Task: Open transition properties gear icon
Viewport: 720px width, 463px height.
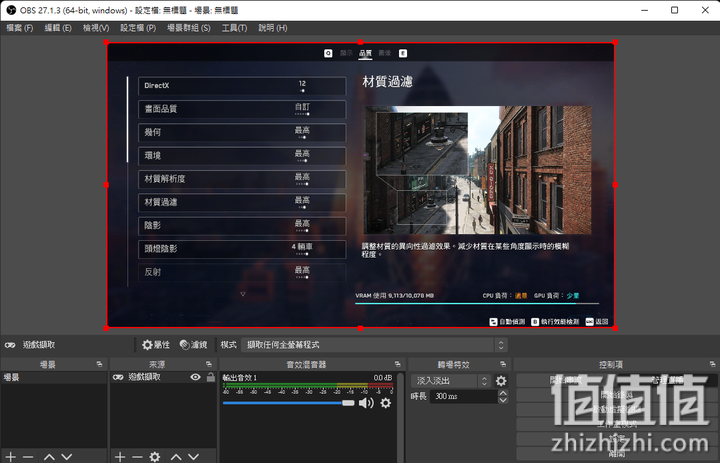Action: pyautogui.click(x=501, y=381)
